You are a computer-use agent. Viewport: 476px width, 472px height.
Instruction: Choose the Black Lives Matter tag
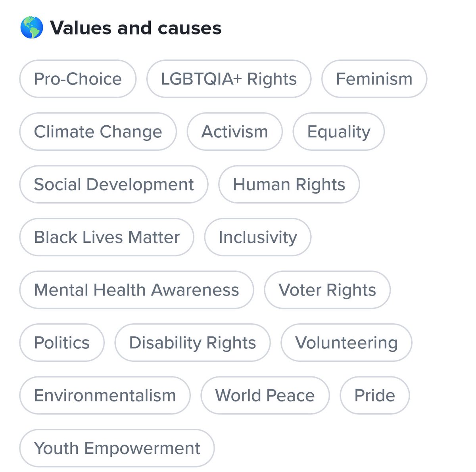107,237
